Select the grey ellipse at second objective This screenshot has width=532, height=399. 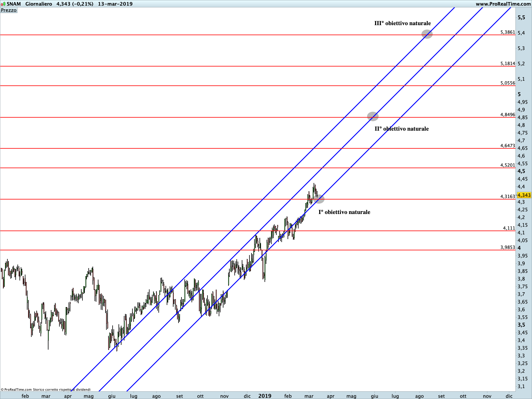click(373, 116)
